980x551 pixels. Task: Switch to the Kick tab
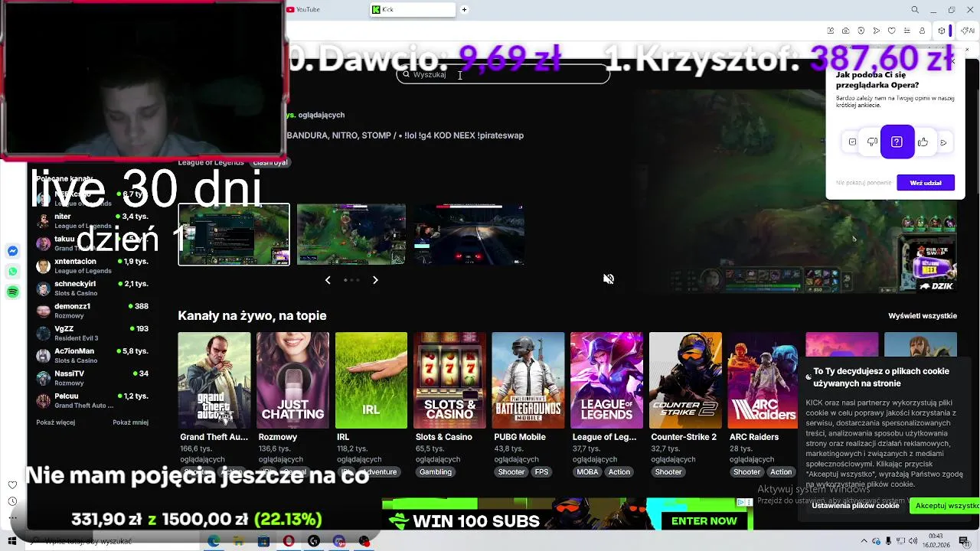coord(413,10)
